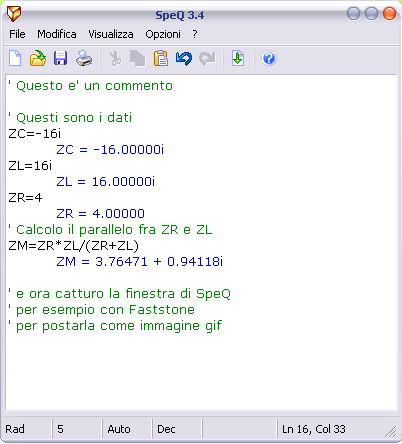This screenshot has height=444, width=402.
Task: Click the result ZC = -16.00000i
Action: click(110, 150)
